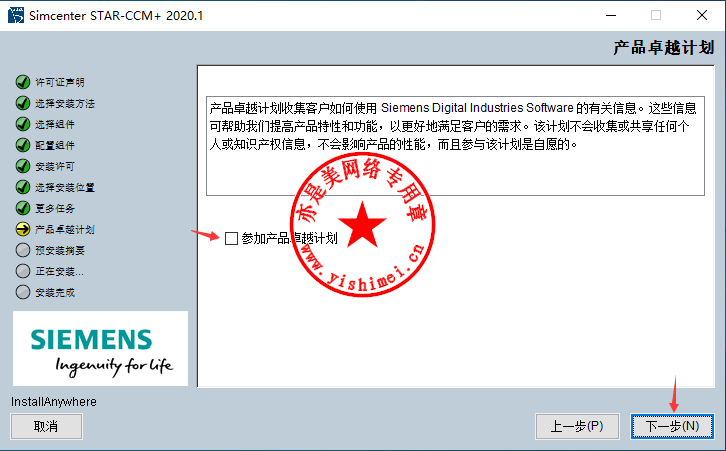This screenshot has width=726, height=451.
Task: Select the 更多任务 step label
Action: pos(55,208)
